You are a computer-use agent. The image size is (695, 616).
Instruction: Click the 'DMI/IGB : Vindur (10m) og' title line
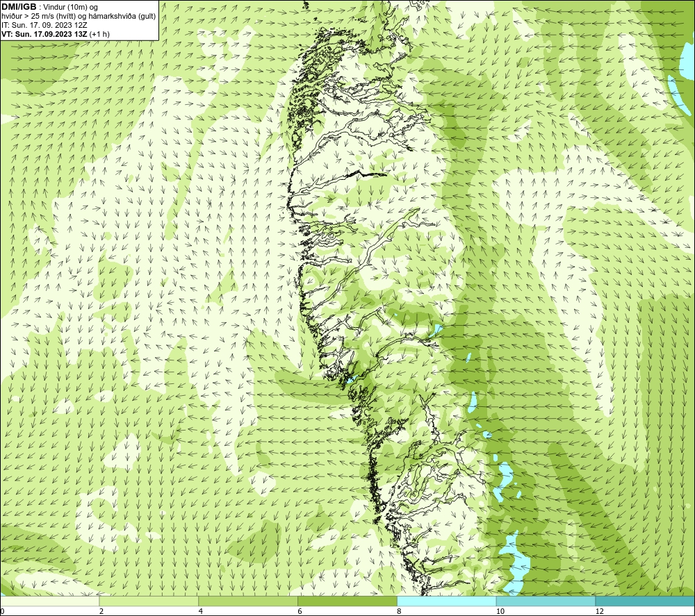[x=50, y=7]
